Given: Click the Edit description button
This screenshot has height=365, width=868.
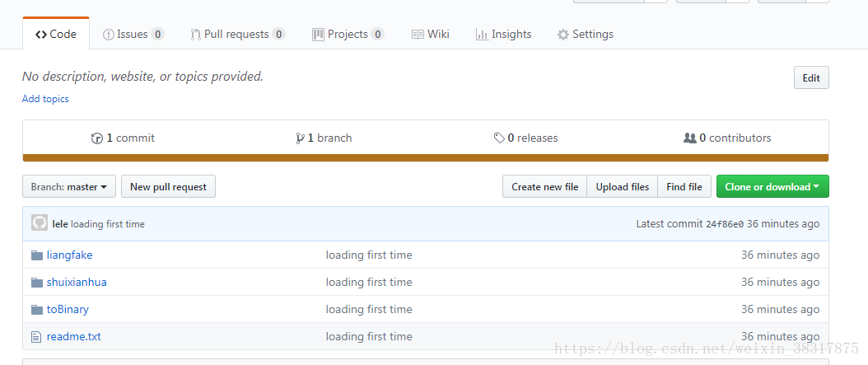Looking at the screenshot, I should click(x=811, y=77).
